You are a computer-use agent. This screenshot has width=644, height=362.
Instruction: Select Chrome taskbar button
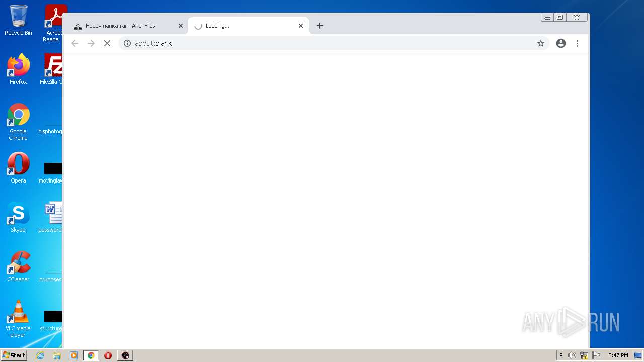[91, 355]
